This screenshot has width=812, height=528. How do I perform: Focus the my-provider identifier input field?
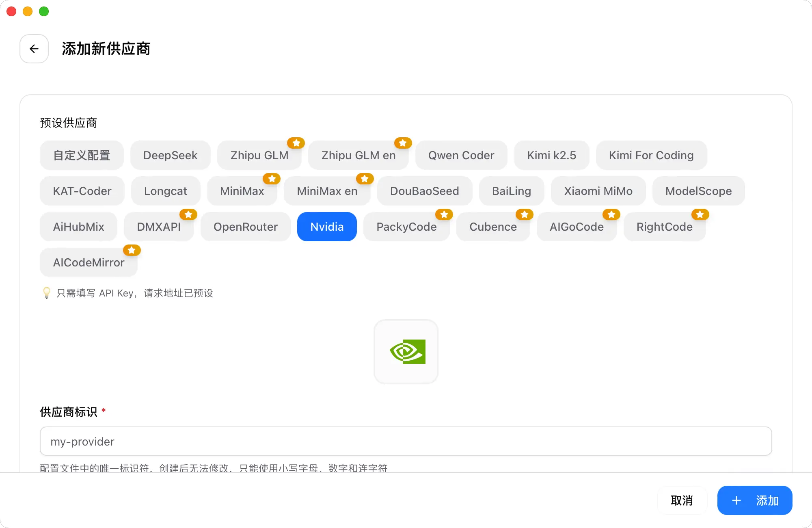point(406,441)
